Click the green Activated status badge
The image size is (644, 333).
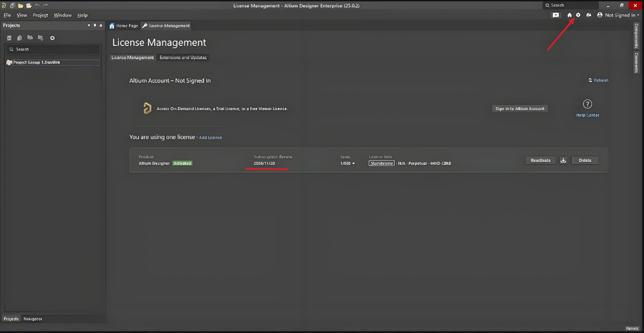click(x=183, y=163)
